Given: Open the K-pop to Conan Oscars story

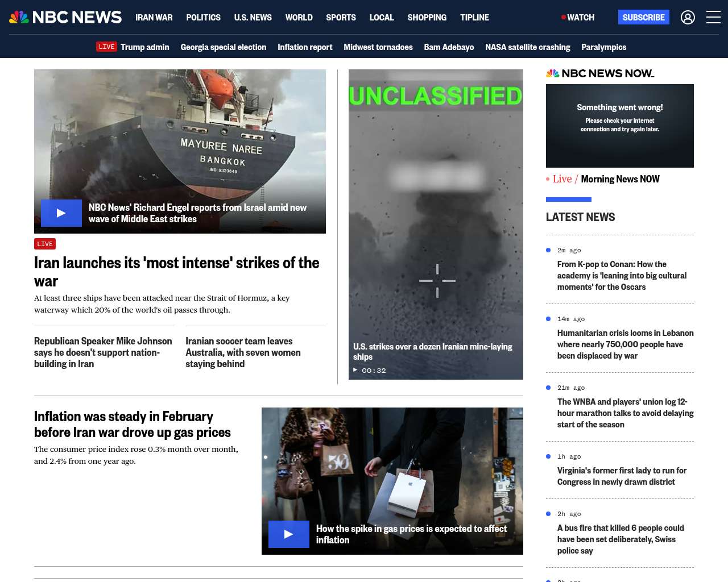Looking at the screenshot, I should pos(622,276).
